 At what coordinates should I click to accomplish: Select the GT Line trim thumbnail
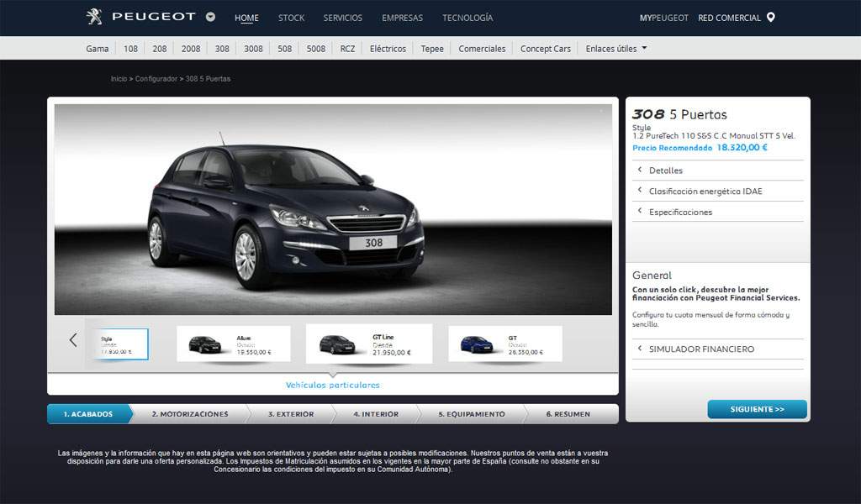369,344
